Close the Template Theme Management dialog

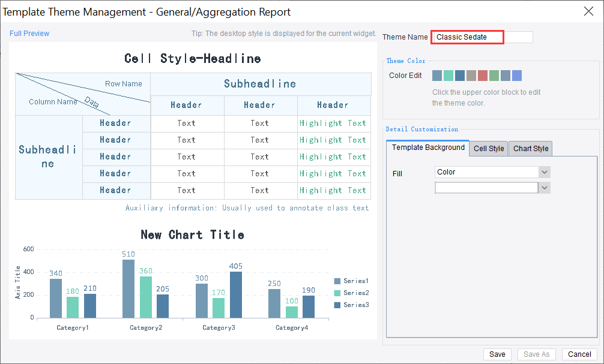pos(588,11)
